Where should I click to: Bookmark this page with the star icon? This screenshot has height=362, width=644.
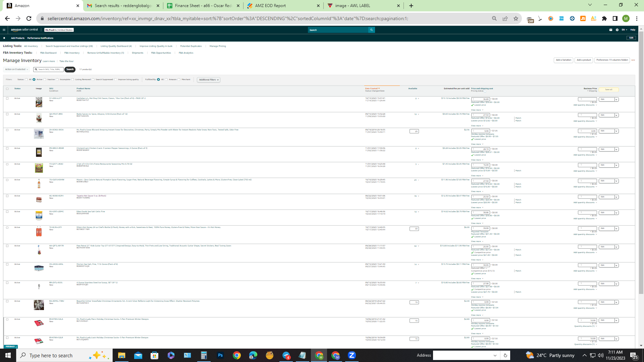[x=516, y=18]
